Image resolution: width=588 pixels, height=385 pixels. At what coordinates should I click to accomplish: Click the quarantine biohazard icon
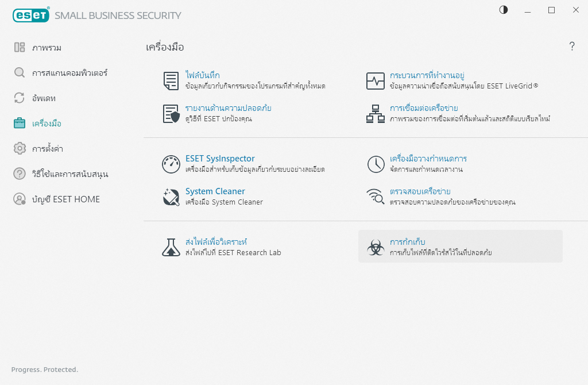click(376, 247)
